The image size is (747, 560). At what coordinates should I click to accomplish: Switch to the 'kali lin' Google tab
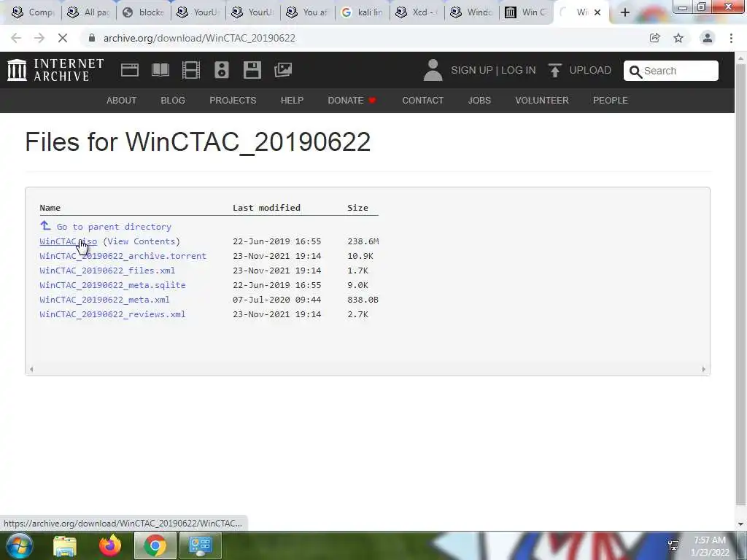362,12
